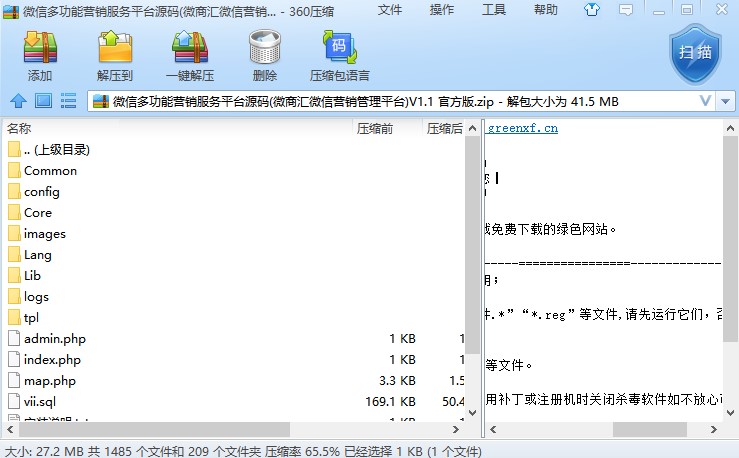Click the file list scroll up arrow
This screenshot has width=739, height=458.
tap(472, 128)
